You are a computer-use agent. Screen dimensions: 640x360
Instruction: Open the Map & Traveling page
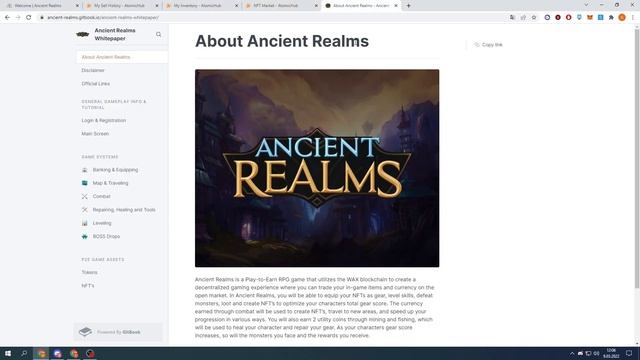[110, 183]
